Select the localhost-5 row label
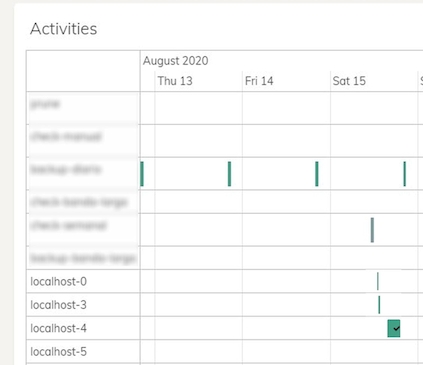Screen dimensions: 423x365 [59, 352]
